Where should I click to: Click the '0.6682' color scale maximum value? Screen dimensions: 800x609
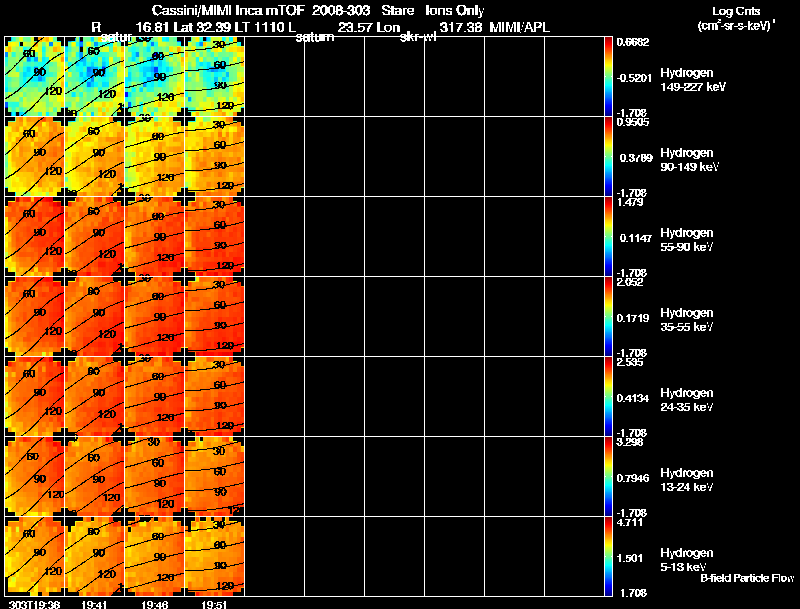click(x=633, y=42)
